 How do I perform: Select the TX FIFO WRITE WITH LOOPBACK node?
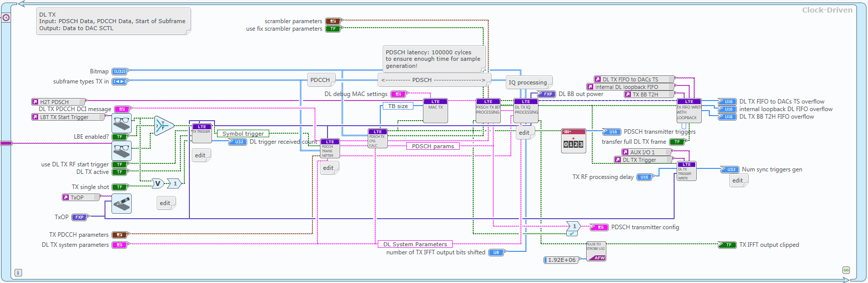[x=689, y=111]
